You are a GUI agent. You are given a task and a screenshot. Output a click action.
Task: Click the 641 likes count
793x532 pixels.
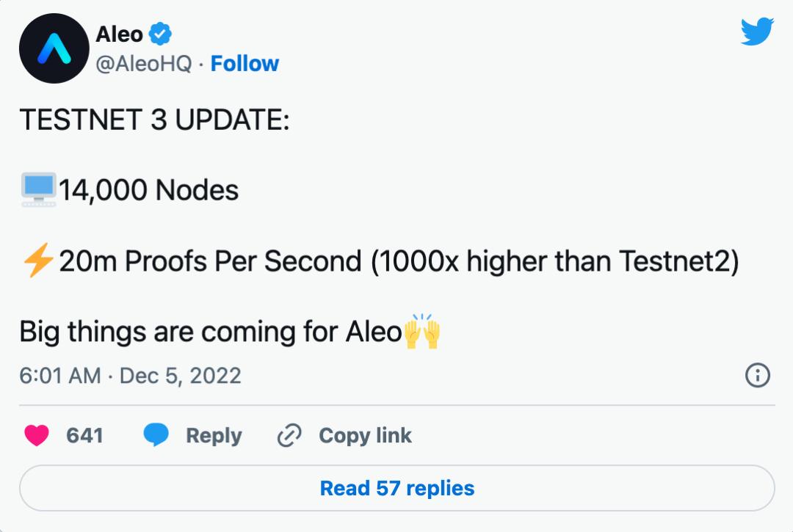tap(84, 436)
